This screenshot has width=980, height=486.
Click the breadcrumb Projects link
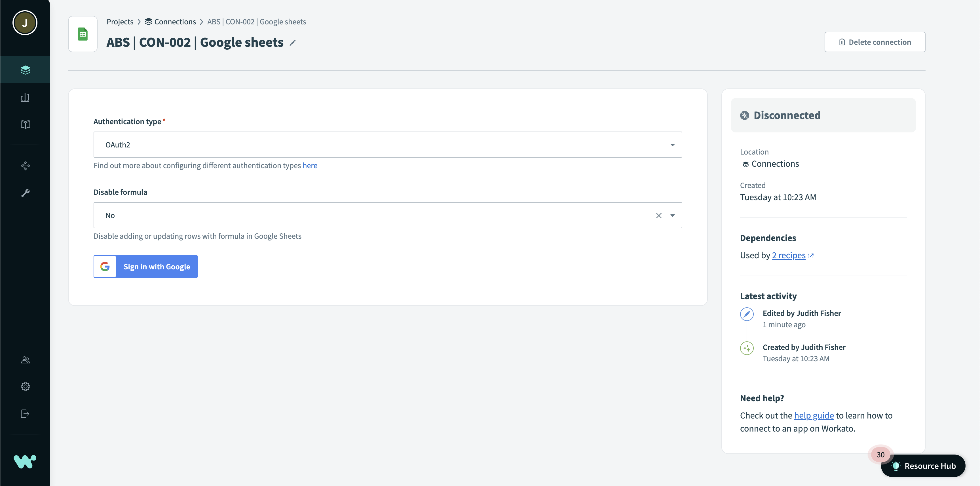[120, 21]
